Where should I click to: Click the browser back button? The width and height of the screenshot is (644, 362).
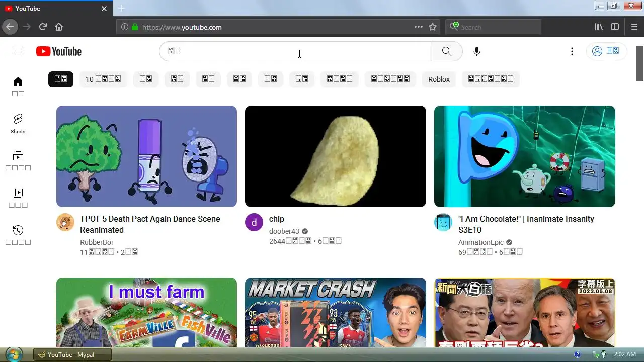click(x=10, y=27)
